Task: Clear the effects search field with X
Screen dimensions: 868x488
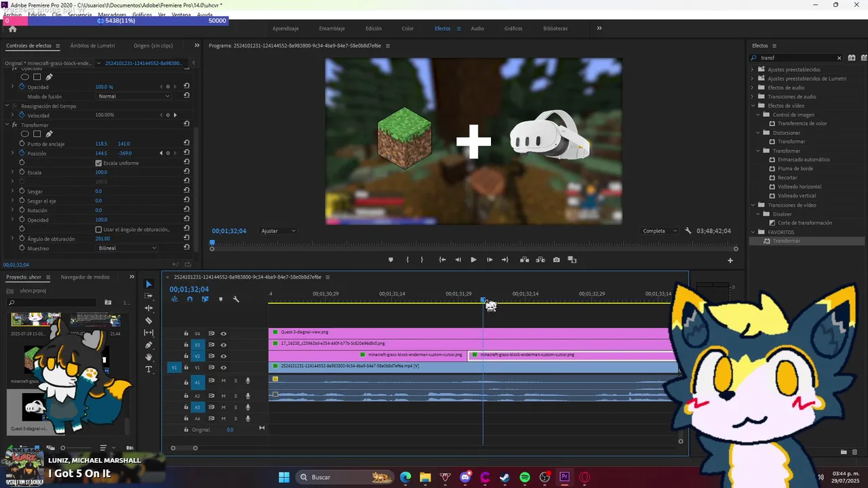Action: coord(839,58)
